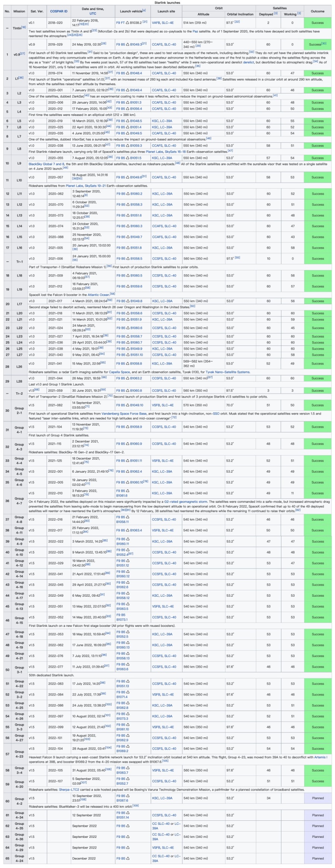Viewport: 335px width, 868px height.
Task: Click landing icon in Group 4-36 launch vehicle cell
Action: pyautogui.click(x=128, y=837)
